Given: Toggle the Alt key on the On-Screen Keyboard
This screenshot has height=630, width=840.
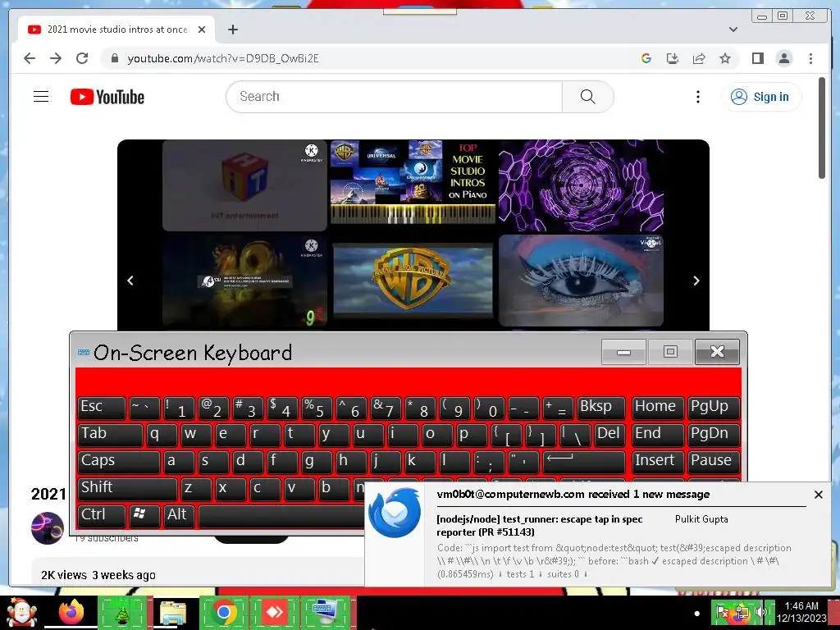Looking at the screenshot, I should click(179, 516).
